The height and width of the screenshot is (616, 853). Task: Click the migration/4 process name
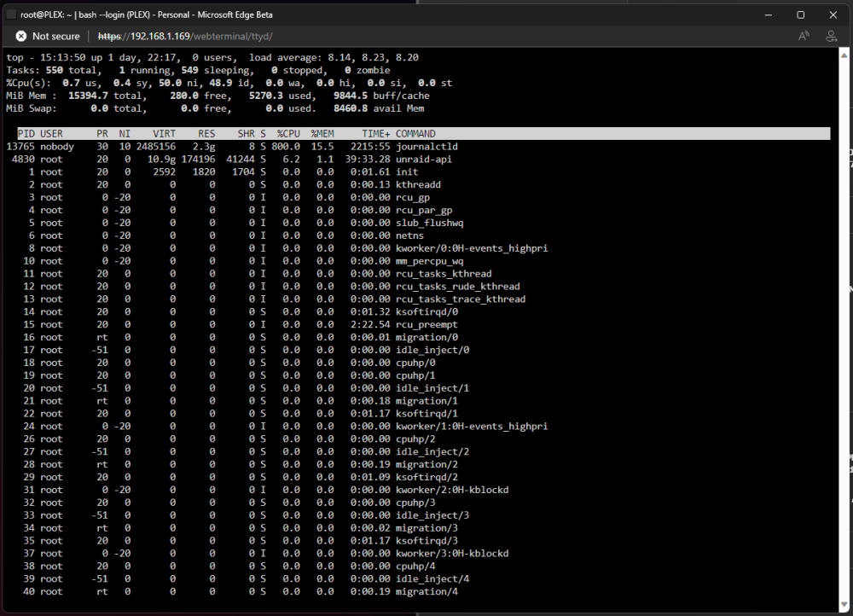tap(427, 591)
